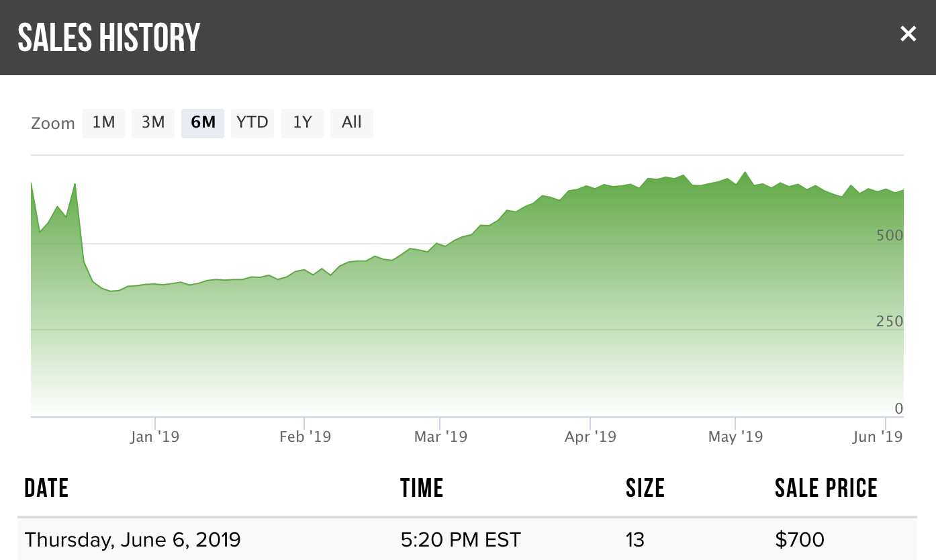Set chart zoom to 1M

coord(103,123)
